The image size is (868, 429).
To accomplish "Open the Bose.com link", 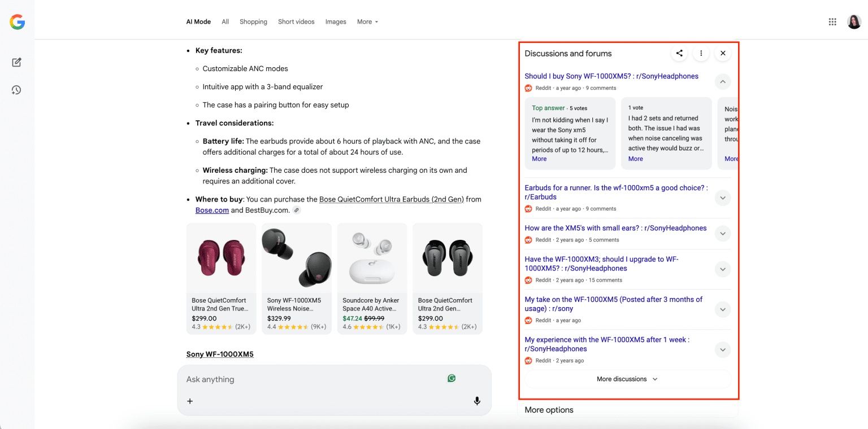I will pos(212,210).
